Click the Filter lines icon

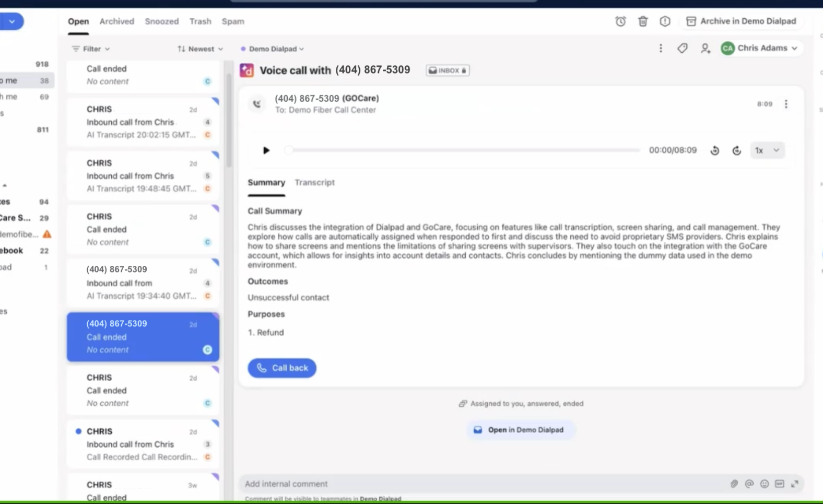[76, 49]
